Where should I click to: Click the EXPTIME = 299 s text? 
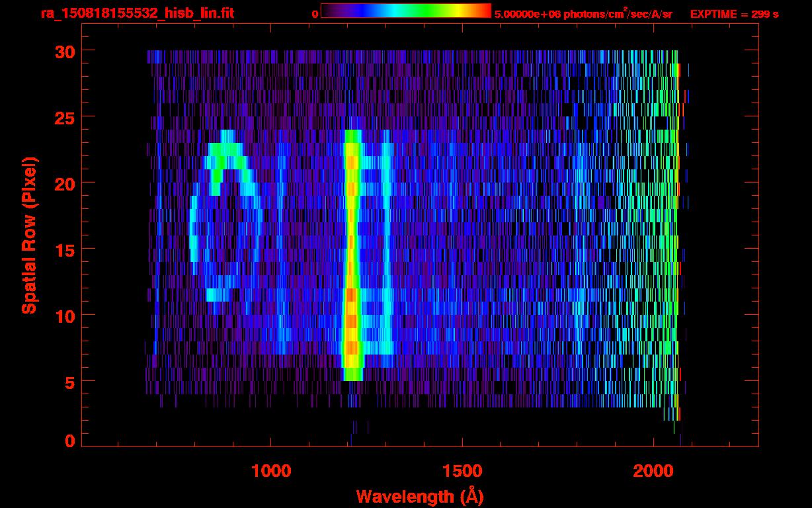(734, 14)
